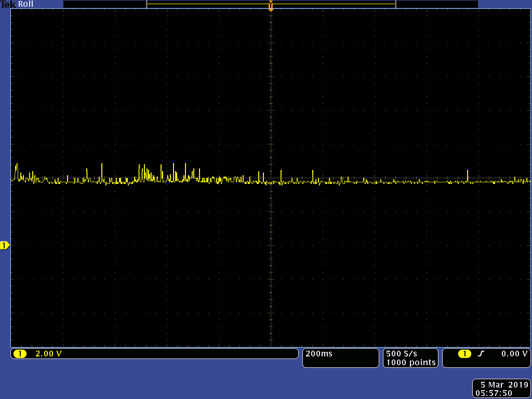This screenshot has height=399, width=532.
Task: Select the 200ms timebase readout
Action: 319,353
